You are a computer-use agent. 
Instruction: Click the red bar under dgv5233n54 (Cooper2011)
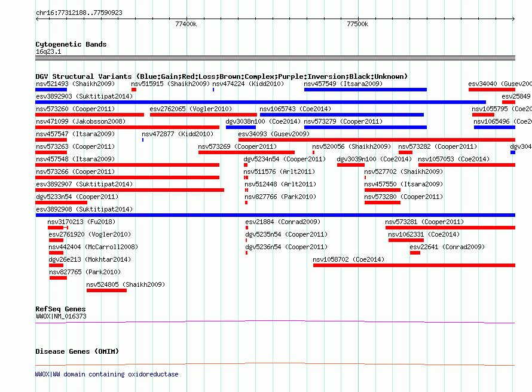tap(62, 203)
